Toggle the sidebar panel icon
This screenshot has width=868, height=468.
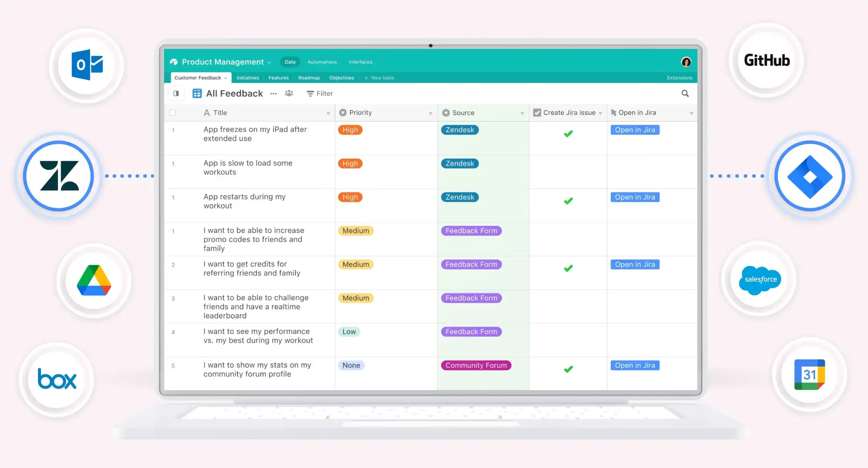[x=176, y=93]
